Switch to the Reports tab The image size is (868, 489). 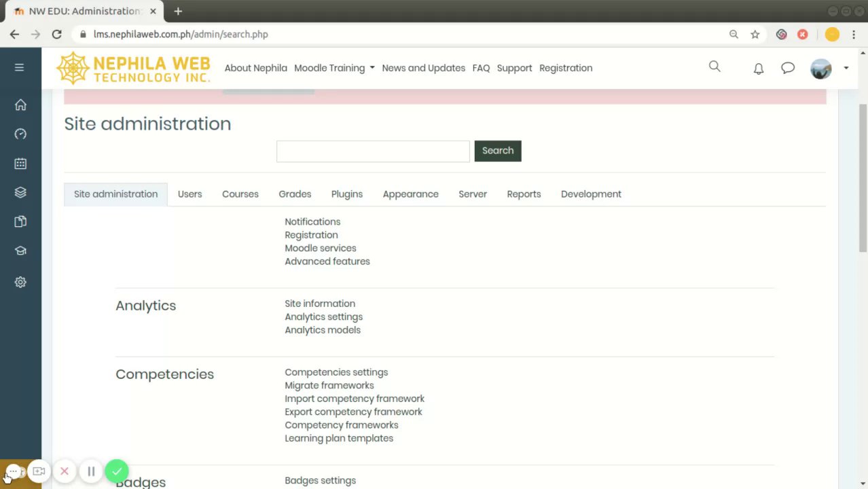click(x=524, y=194)
